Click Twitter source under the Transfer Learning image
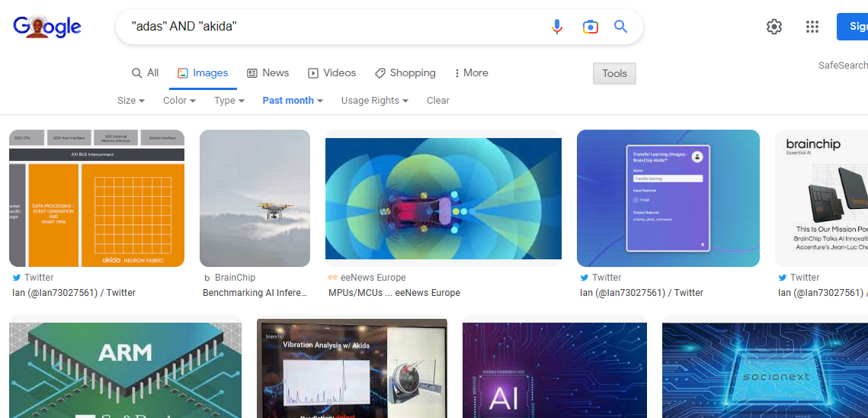Screen dimensions: 868x418 [607, 277]
